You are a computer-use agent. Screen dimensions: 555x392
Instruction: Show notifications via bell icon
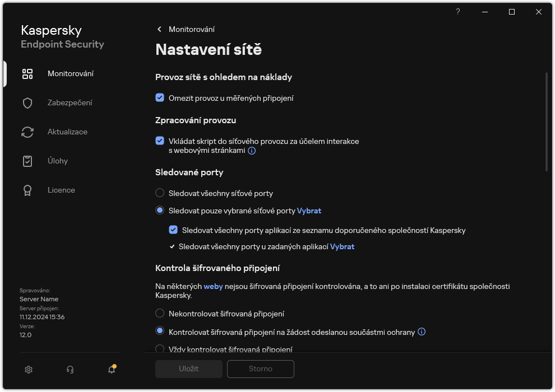[111, 370]
